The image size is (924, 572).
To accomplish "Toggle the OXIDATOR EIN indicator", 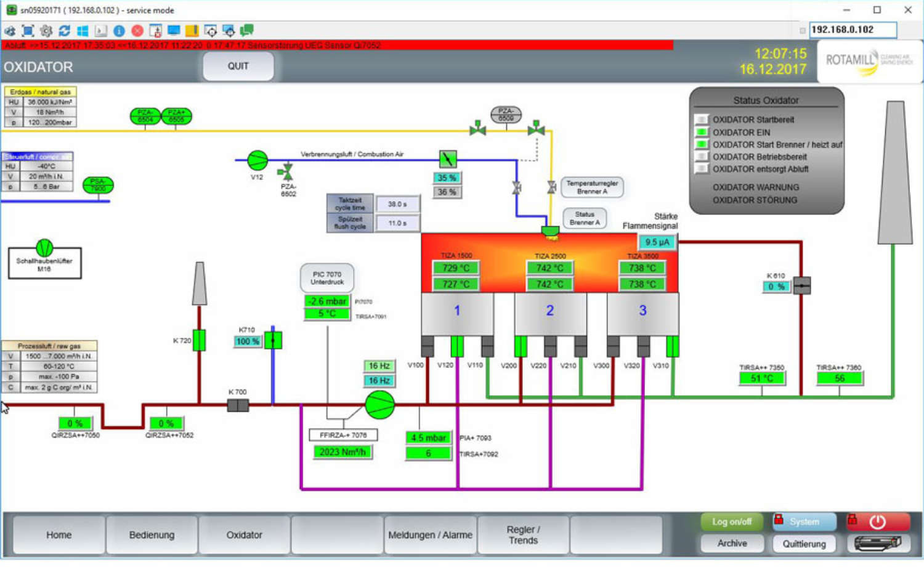I will (x=701, y=132).
